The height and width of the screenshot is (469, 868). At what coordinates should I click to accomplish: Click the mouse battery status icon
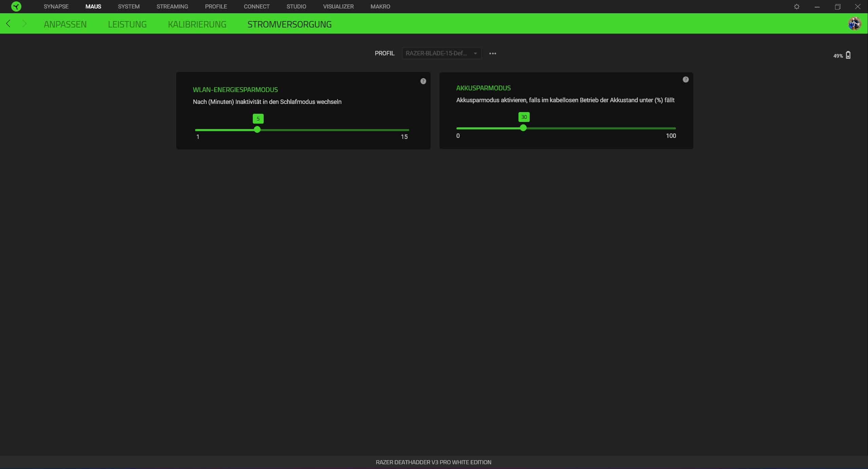click(x=848, y=55)
